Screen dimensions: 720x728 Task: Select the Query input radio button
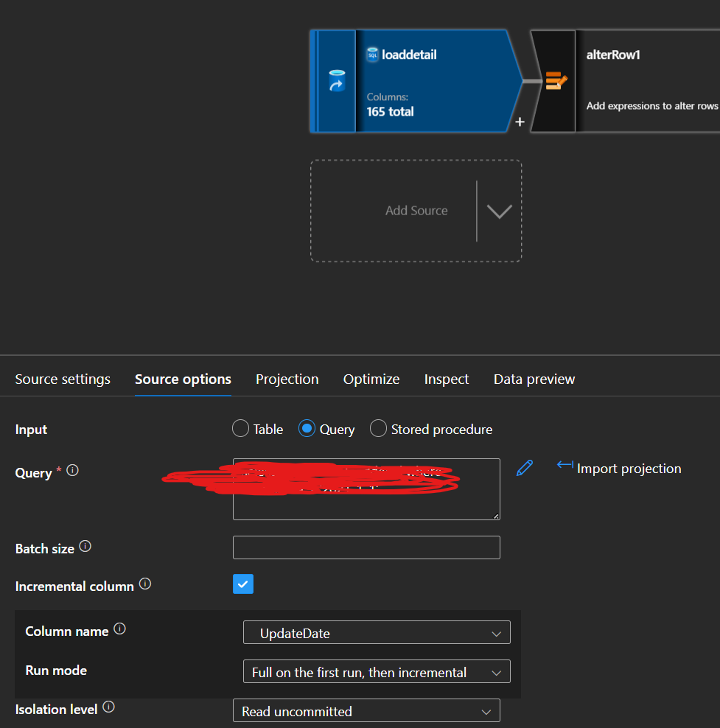(307, 429)
